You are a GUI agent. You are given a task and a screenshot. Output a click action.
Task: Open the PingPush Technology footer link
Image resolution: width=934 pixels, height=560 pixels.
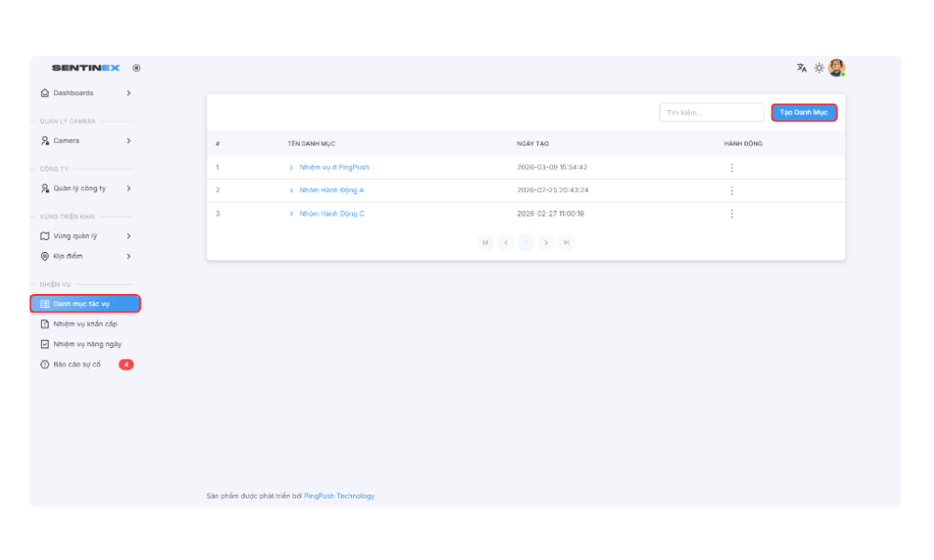point(339,496)
